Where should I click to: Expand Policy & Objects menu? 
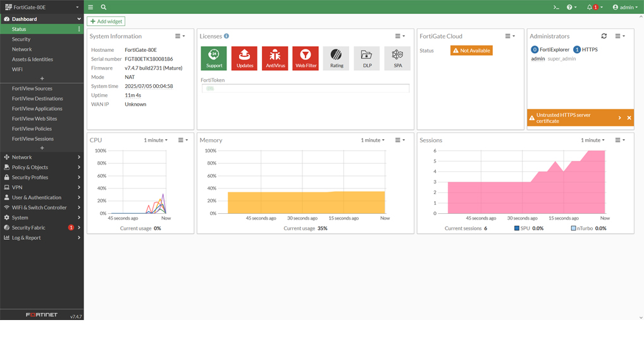[42, 167]
